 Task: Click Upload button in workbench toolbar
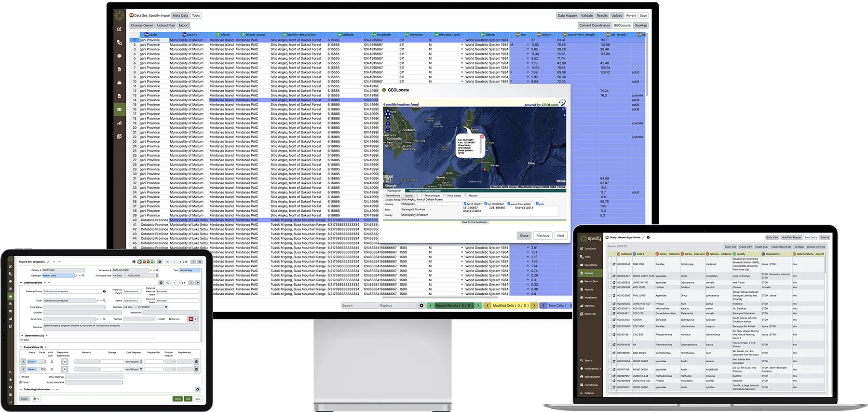pos(617,15)
